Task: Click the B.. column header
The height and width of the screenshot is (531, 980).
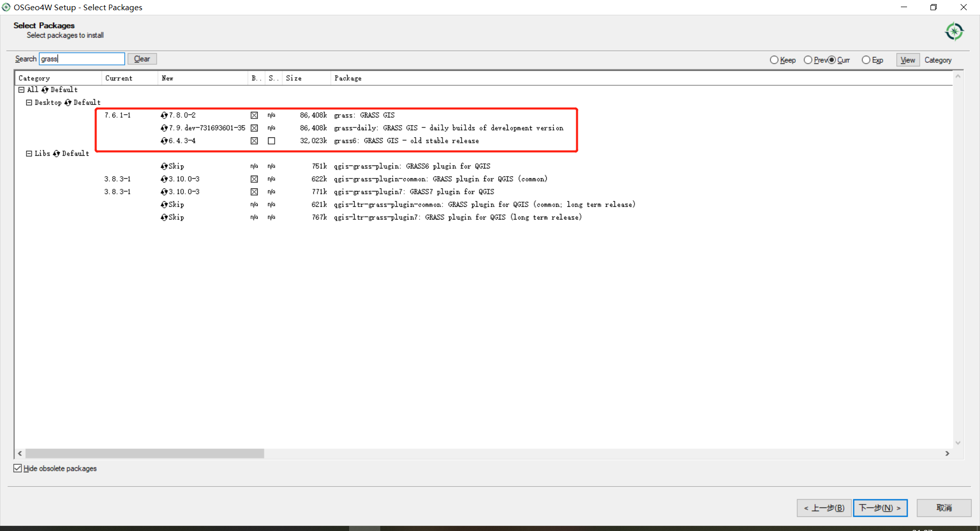Action: point(256,78)
